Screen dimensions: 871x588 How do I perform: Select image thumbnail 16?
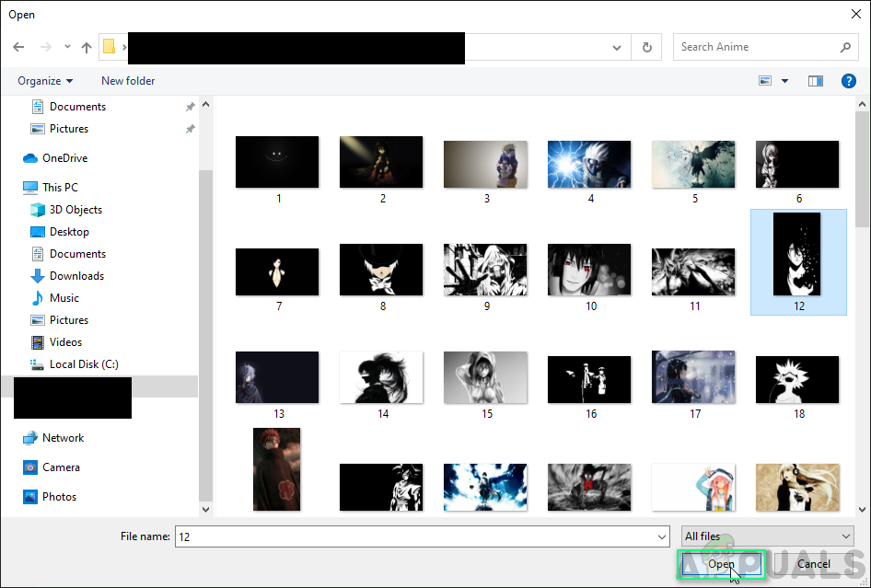tap(589, 380)
